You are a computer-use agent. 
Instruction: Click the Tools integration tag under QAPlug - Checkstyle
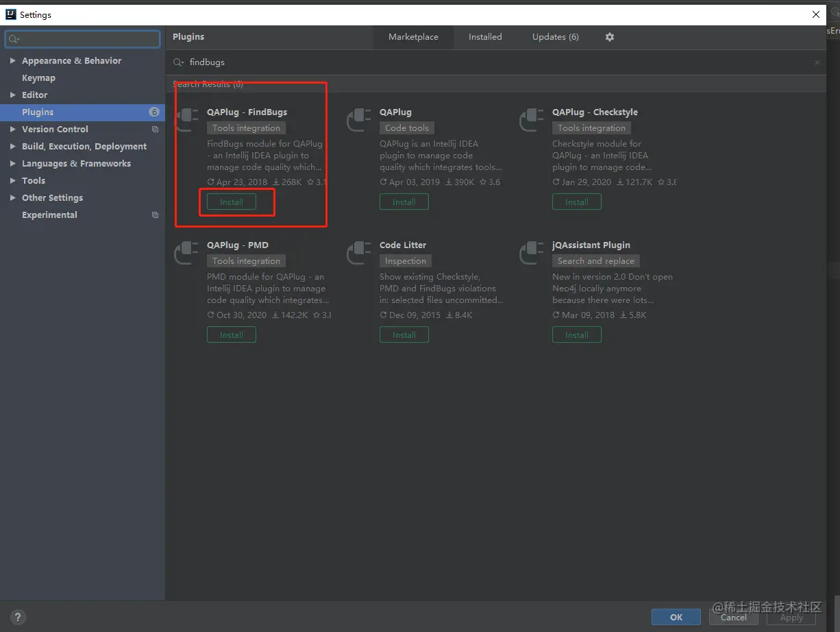coord(591,128)
